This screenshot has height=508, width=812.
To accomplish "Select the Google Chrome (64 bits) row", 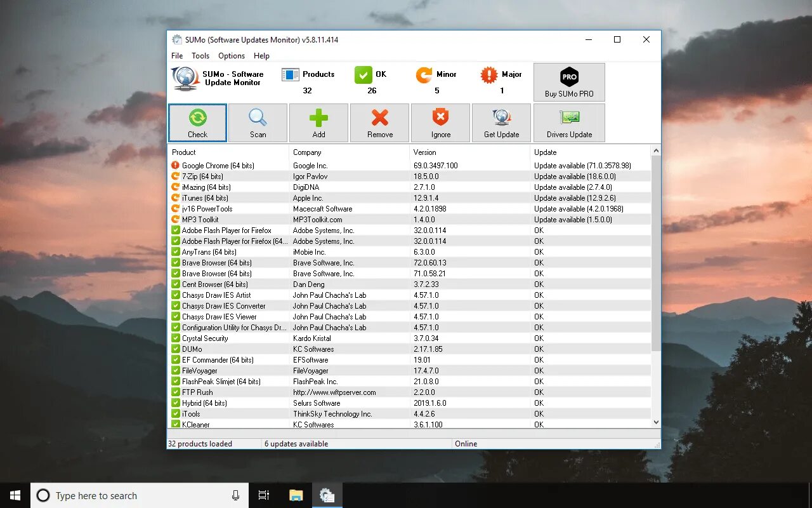I will tap(409, 166).
